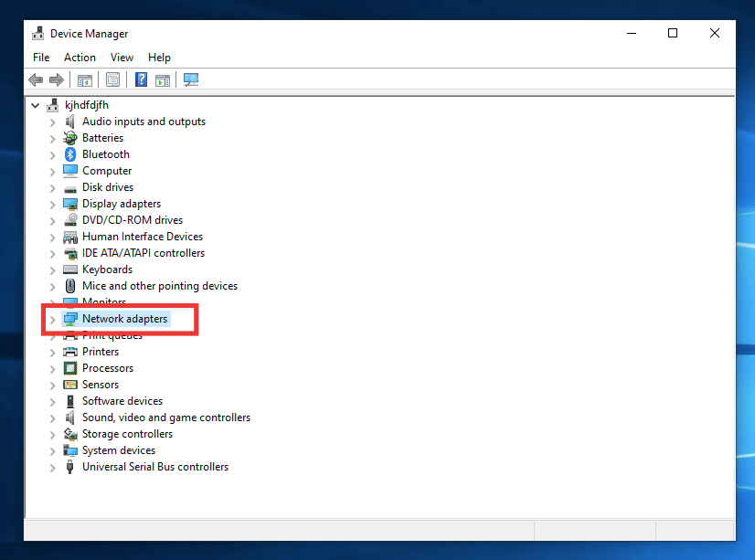Select the Human Interface Devices label
This screenshot has height=560, width=755.
pos(143,237)
